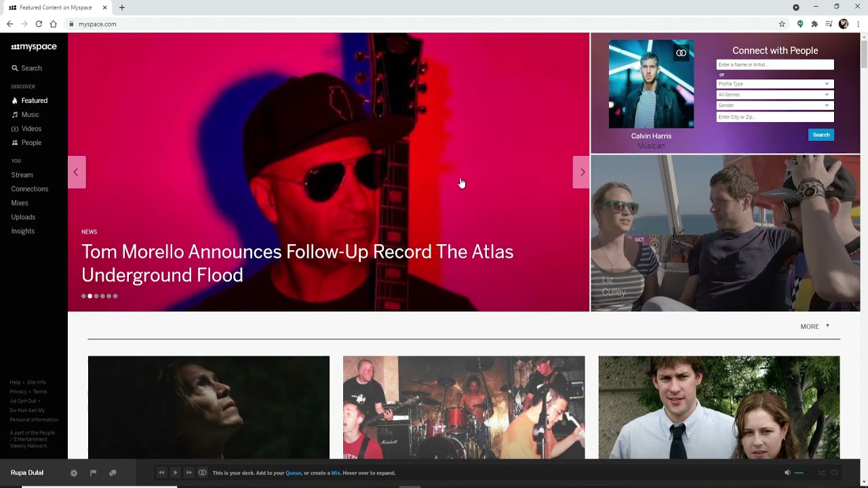Open the Videos section
Image resolution: width=868 pixels, height=488 pixels.
[26, 129]
